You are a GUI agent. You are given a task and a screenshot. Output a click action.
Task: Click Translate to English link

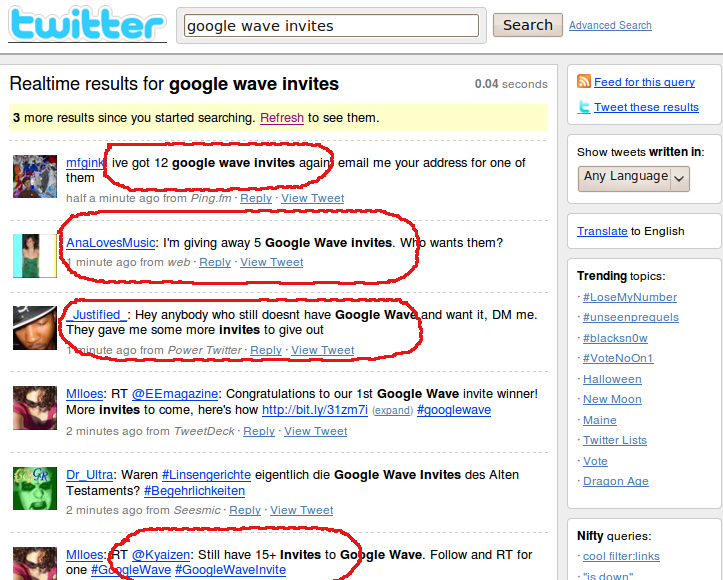601,231
